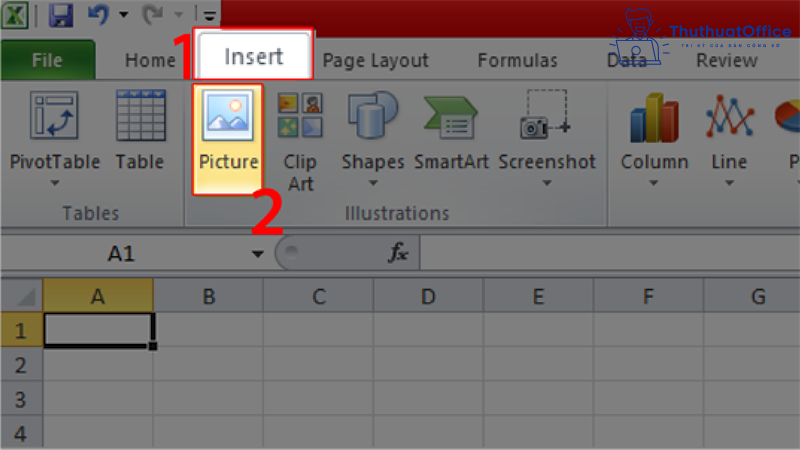Open the PivotTable dropdown arrow

click(x=55, y=183)
